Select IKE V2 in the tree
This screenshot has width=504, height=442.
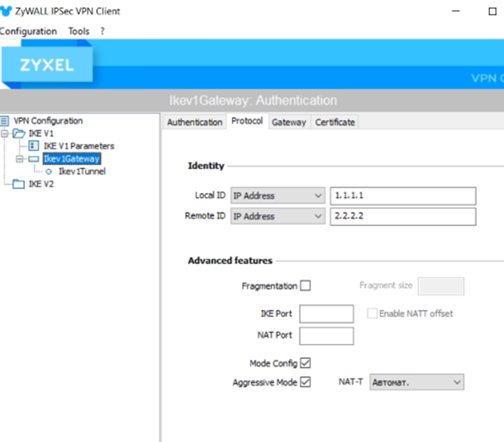(x=41, y=184)
